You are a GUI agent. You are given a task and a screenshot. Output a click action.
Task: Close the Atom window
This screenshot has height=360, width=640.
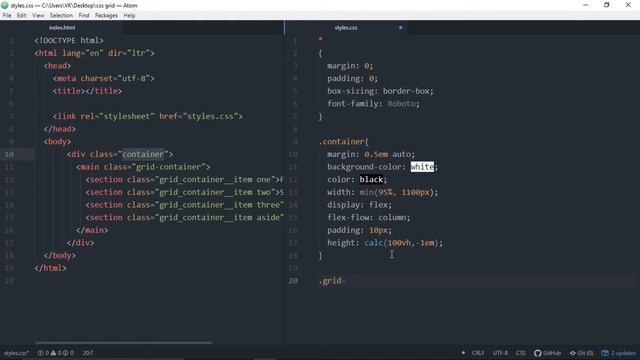628,5
